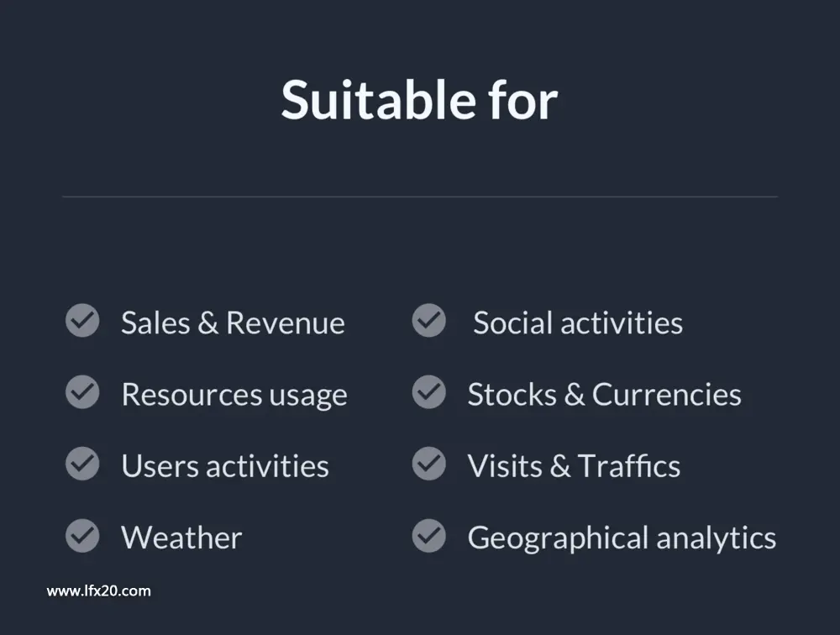Click the checkmark icon beside Weather

tap(82, 535)
